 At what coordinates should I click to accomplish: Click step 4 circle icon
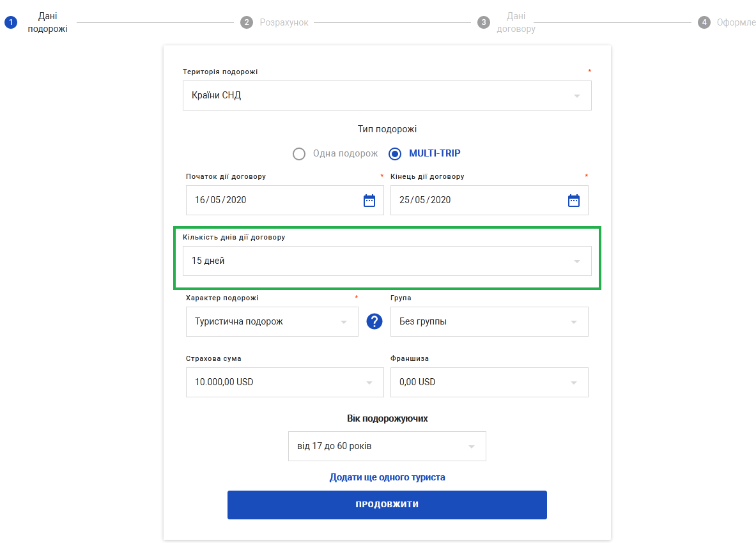[x=704, y=22]
